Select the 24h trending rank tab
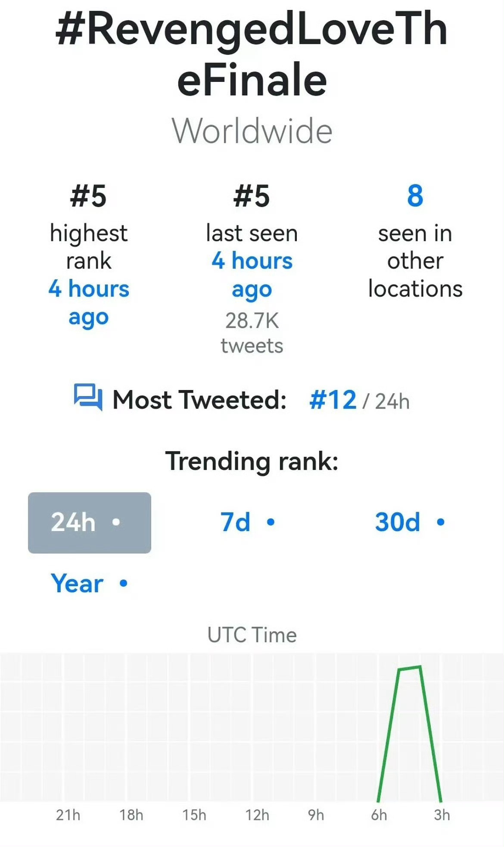Image resolution: width=504 pixels, height=847 pixels. pos(90,522)
